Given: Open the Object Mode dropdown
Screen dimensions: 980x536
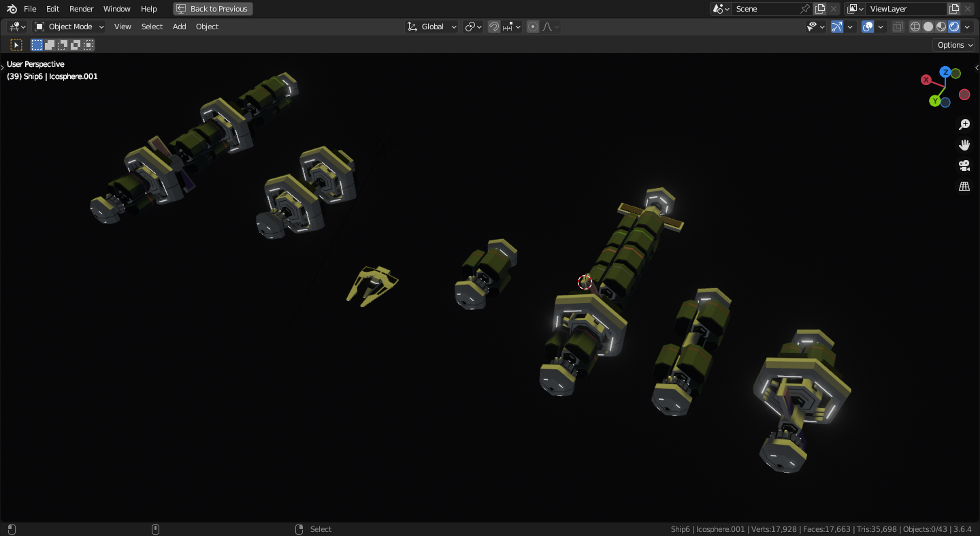Looking at the screenshot, I should pos(69,27).
